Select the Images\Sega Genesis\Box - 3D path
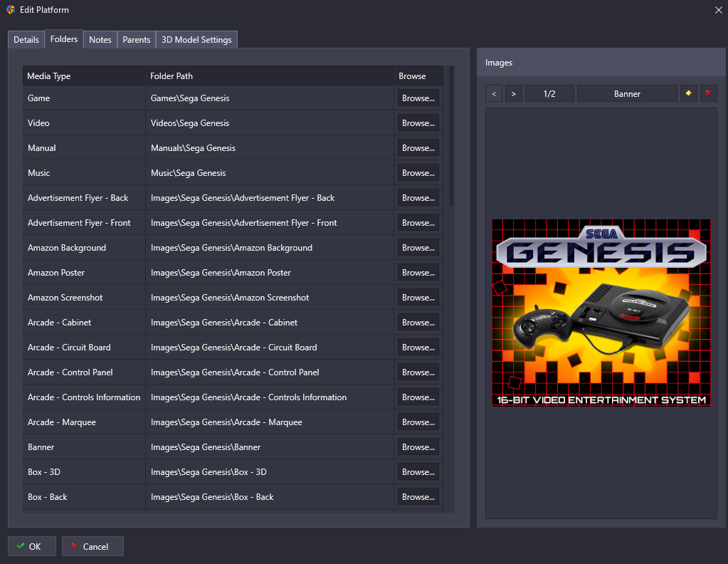Viewport: 728px width, 564px height. point(270,472)
